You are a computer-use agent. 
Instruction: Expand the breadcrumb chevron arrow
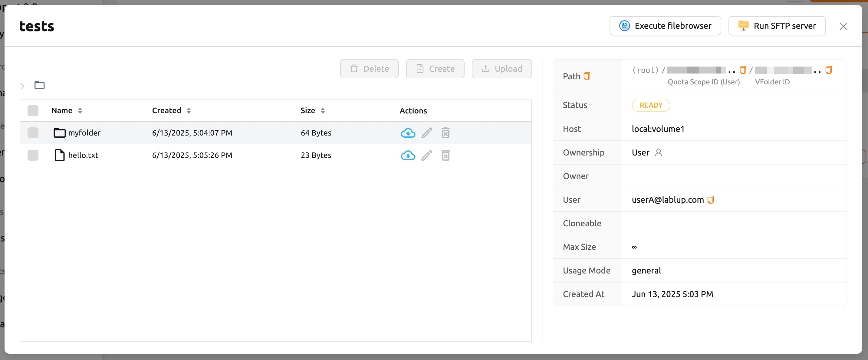(23, 86)
